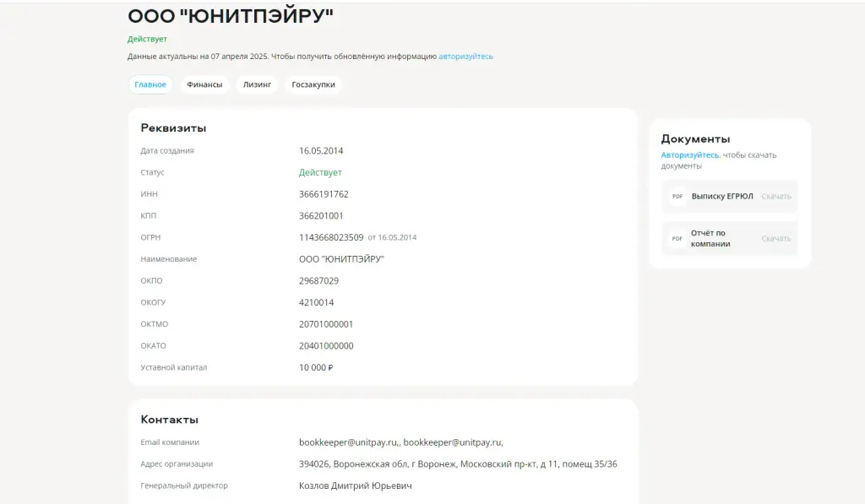Click director name Козлов Дмитрий Юрьевич
The height and width of the screenshot is (504, 865).
[356, 485]
